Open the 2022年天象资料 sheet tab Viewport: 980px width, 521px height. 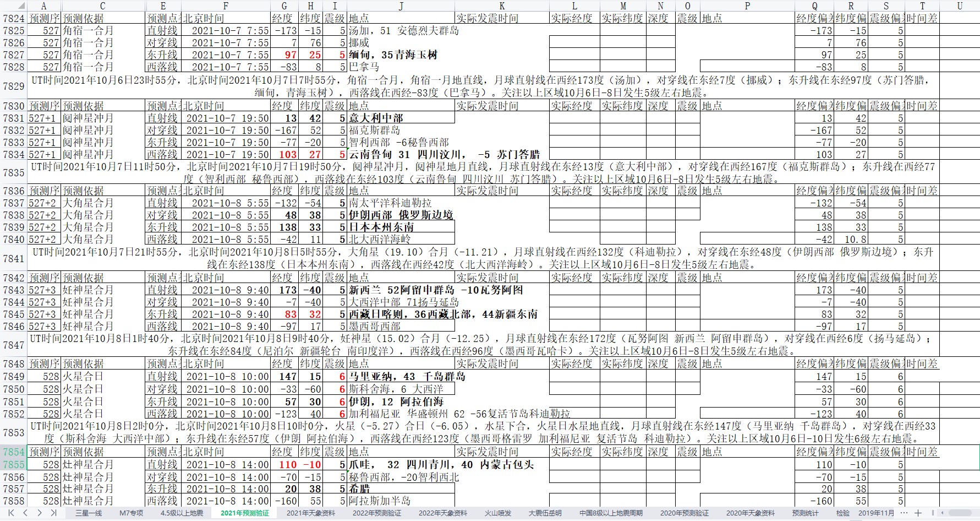click(443, 513)
